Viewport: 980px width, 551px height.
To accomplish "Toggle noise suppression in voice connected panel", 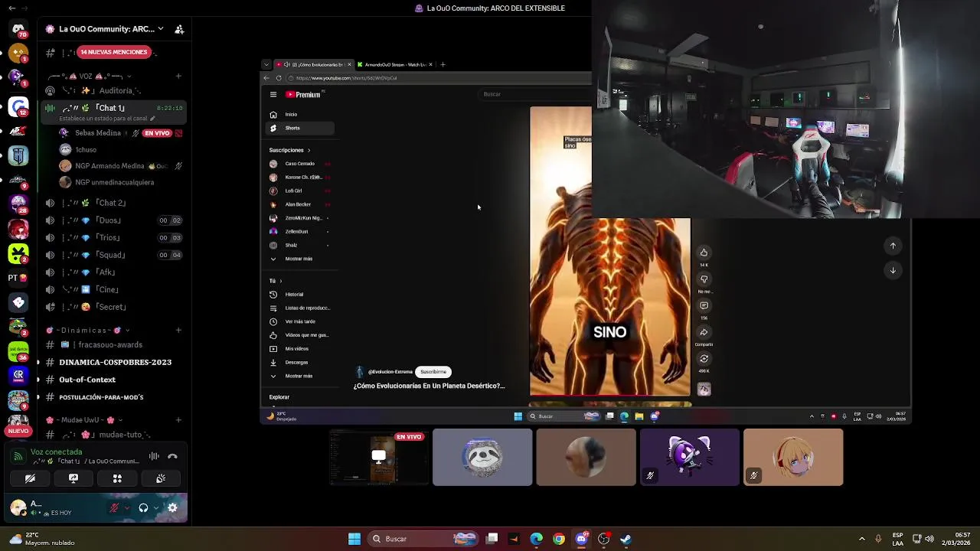I will pyautogui.click(x=154, y=456).
